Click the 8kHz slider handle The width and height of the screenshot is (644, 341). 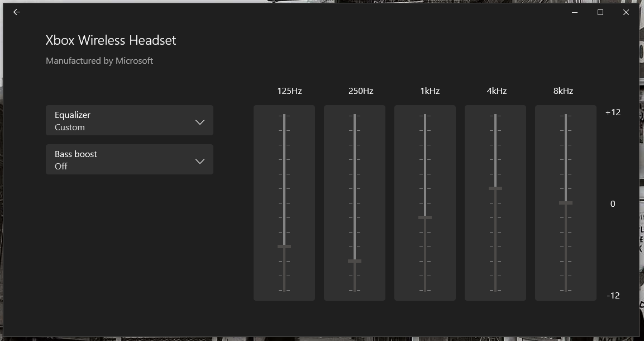click(x=566, y=203)
